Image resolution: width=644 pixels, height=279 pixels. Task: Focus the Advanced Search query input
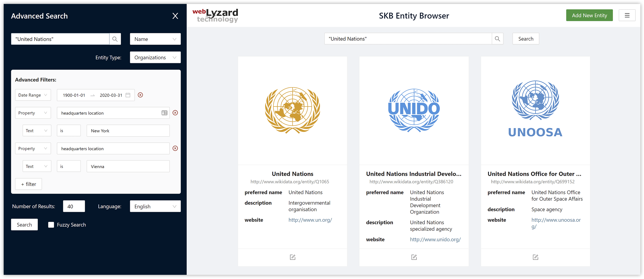[60, 39]
